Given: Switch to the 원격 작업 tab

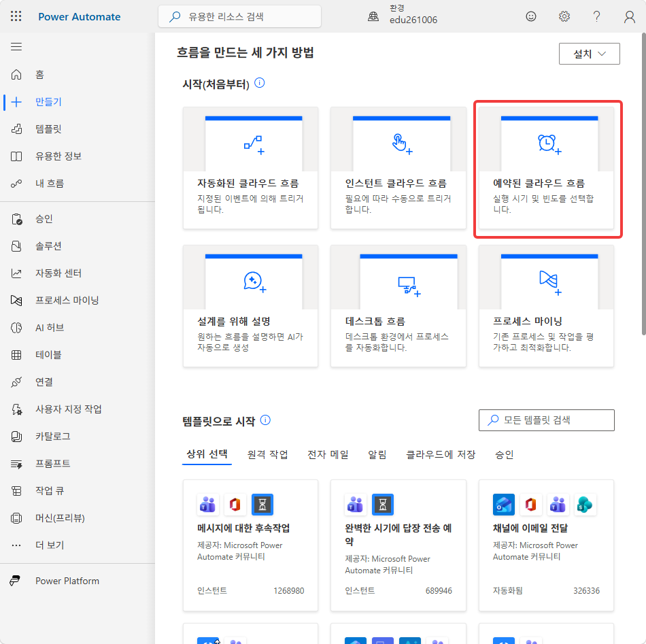Looking at the screenshot, I should (x=267, y=454).
